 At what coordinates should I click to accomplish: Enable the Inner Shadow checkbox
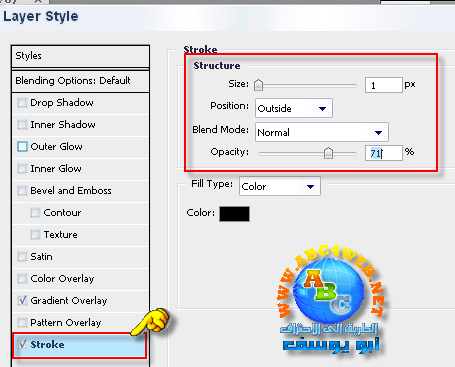point(22,125)
